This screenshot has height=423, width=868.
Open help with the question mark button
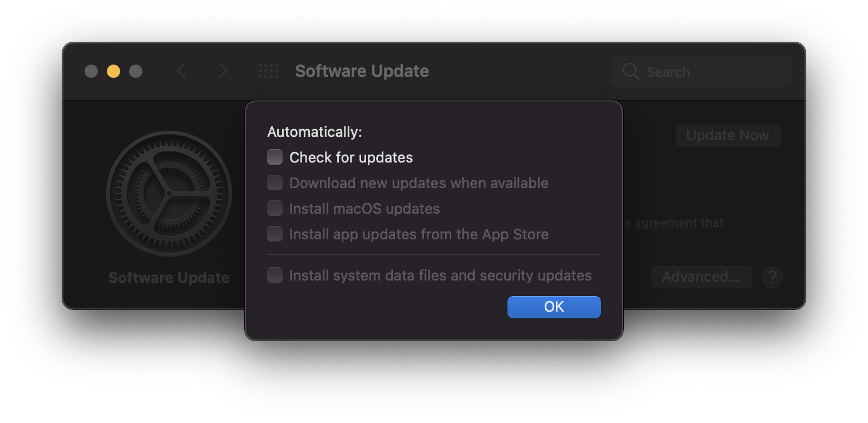[772, 277]
